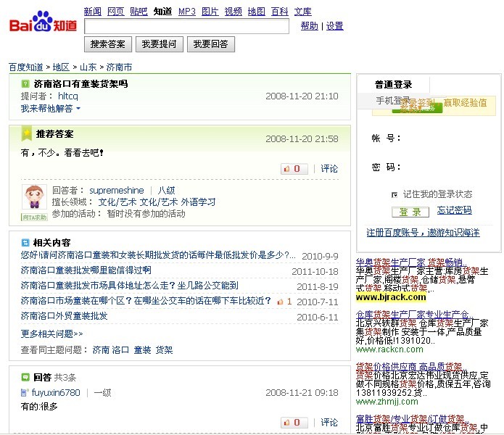Toggle the 记住我的登录状态 checkbox
Screen dimensions: 504x435
pos(394,194)
